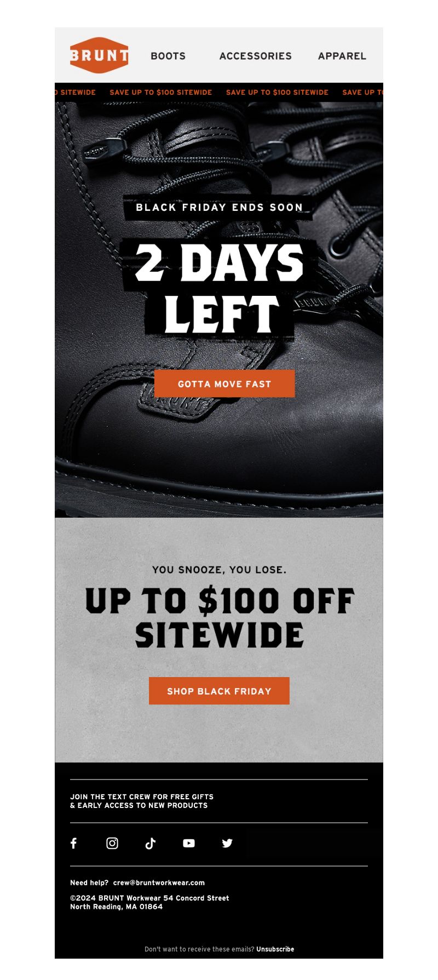This screenshot has width=438, height=980.
Task: Open the Instagram social icon
Action: pyautogui.click(x=112, y=843)
